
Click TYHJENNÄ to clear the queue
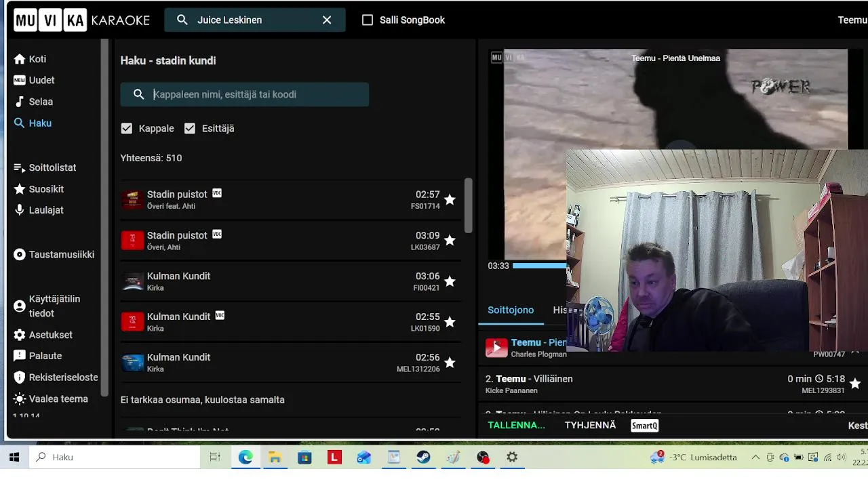pos(590,426)
